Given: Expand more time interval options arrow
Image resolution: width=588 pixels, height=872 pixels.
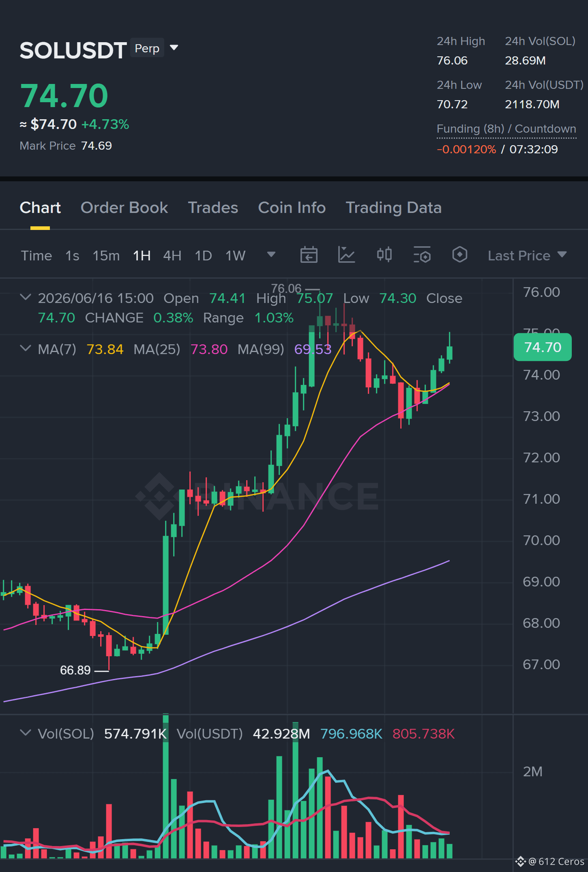Looking at the screenshot, I should [271, 255].
